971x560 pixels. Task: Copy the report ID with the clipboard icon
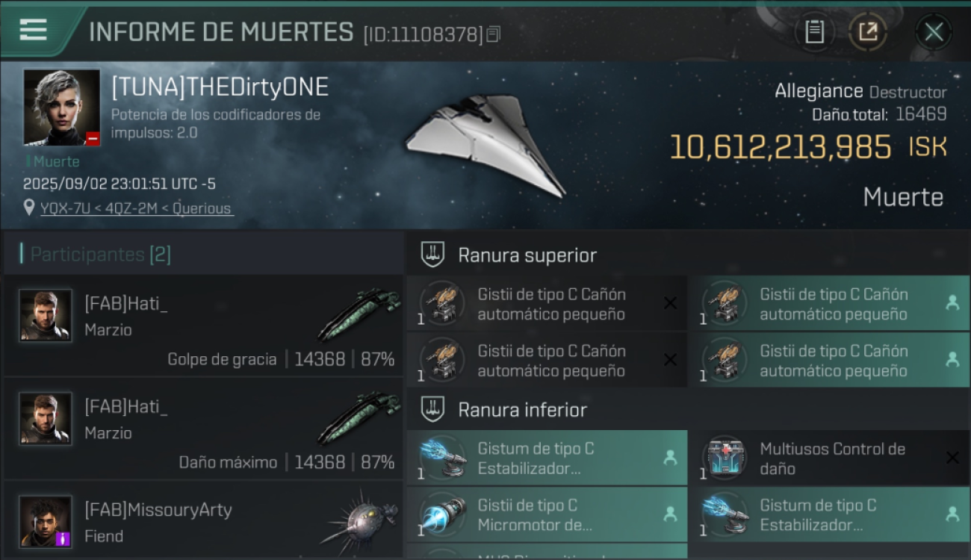pyautogui.click(x=493, y=34)
